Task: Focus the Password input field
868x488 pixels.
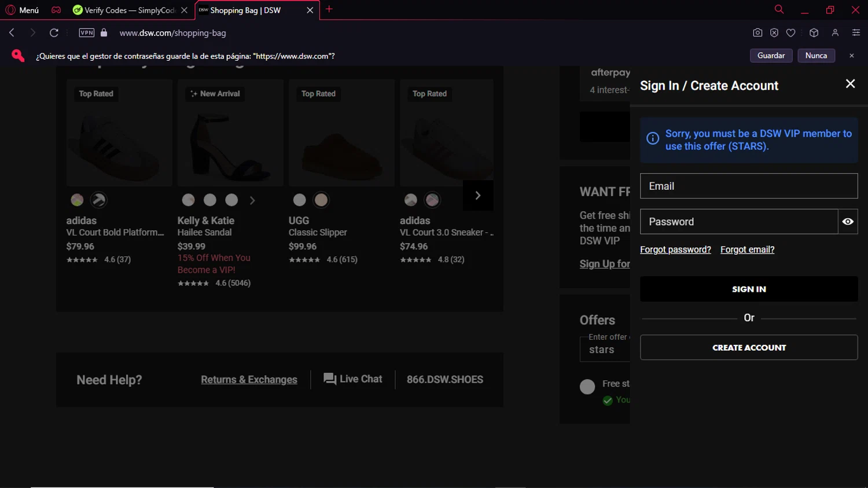Action: tap(739, 222)
